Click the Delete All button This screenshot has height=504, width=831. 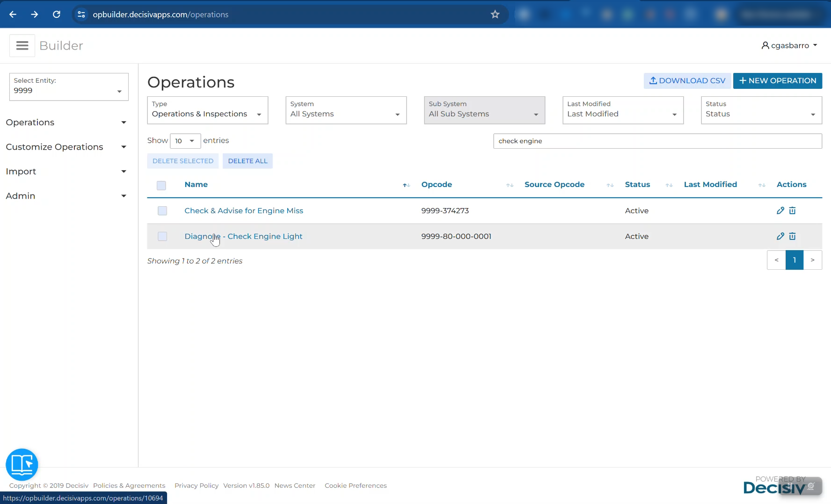click(248, 161)
